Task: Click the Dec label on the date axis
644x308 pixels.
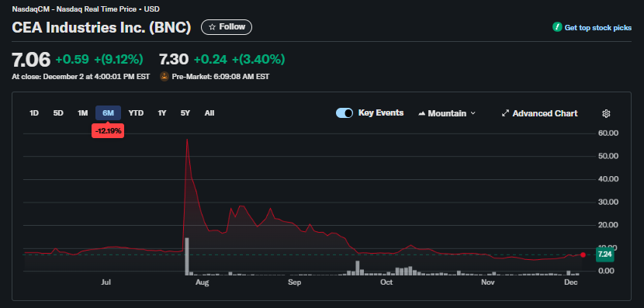Action: coord(571,282)
